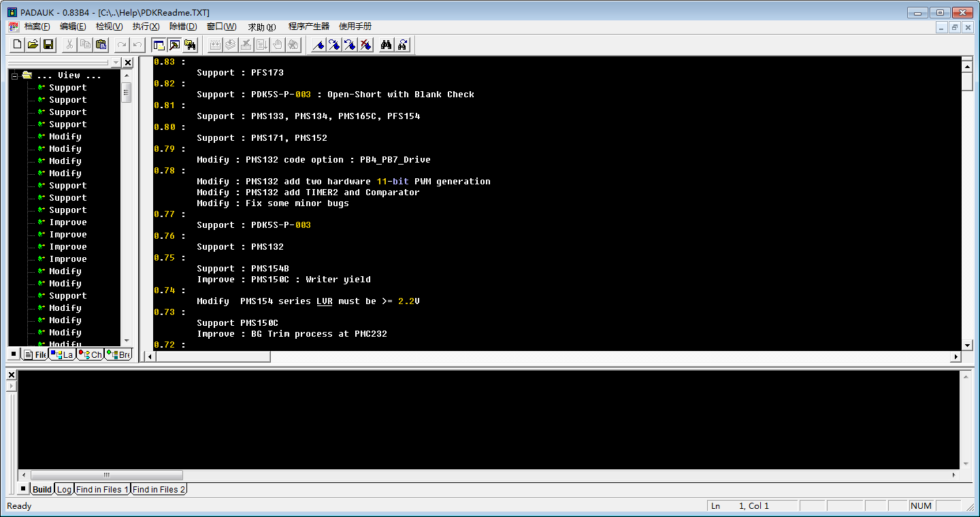Open the 求助(H) menu
980x517 pixels.
tap(262, 27)
